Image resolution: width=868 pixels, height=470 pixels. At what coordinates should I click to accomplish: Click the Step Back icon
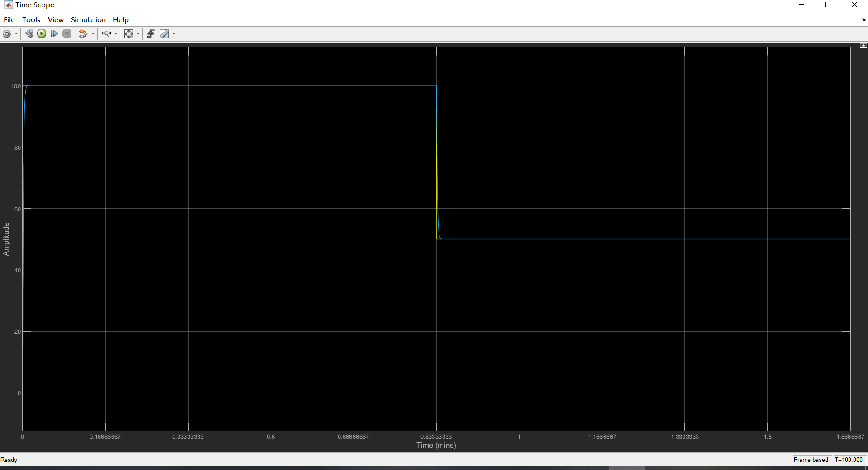pyautogui.click(x=29, y=34)
